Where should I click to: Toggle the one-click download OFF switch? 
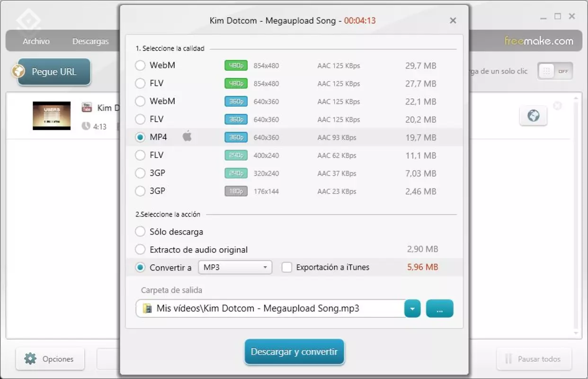click(x=555, y=71)
